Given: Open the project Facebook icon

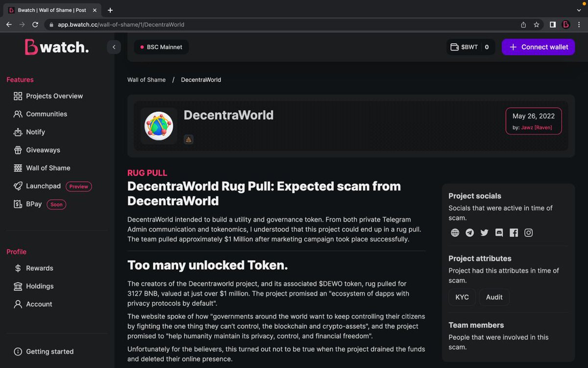Looking at the screenshot, I should [514, 233].
